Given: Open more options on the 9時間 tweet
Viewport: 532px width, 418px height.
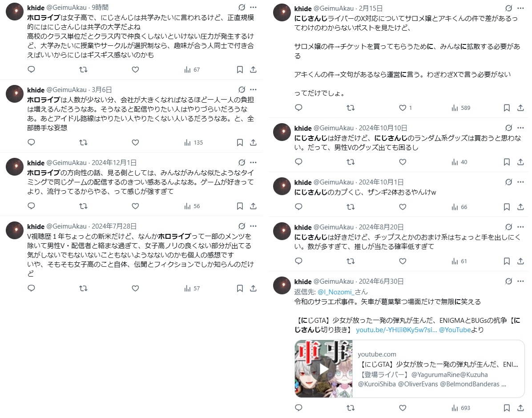Looking at the screenshot, I should (x=253, y=7).
